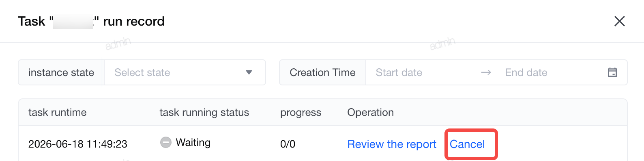Click the Operation column header

pyautogui.click(x=371, y=113)
